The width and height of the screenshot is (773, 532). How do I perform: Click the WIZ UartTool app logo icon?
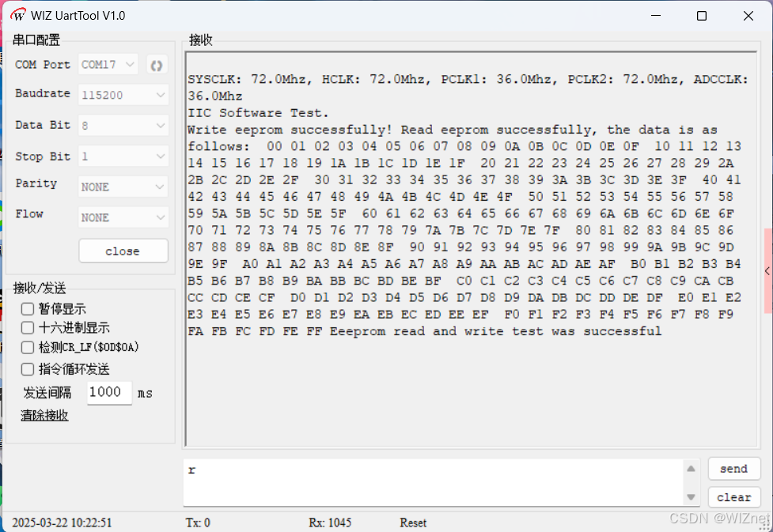[x=18, y=15]
